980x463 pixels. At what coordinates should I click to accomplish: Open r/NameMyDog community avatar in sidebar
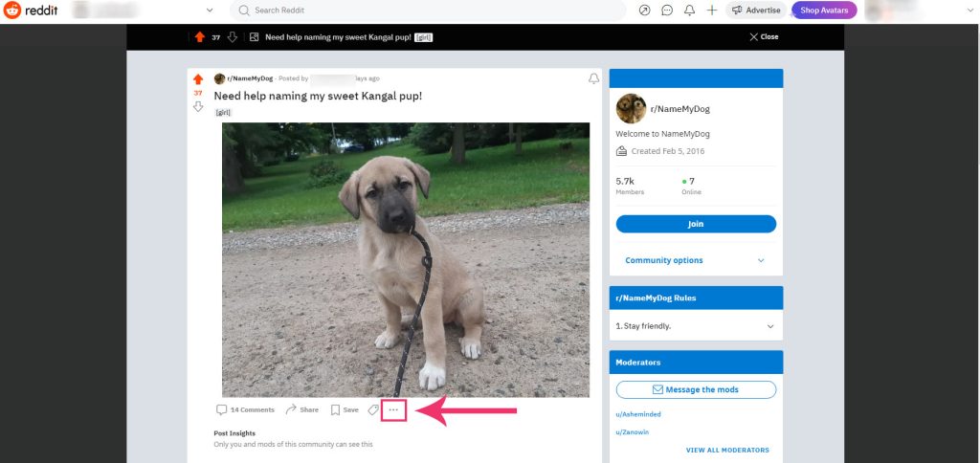click(x=631, y=108)
